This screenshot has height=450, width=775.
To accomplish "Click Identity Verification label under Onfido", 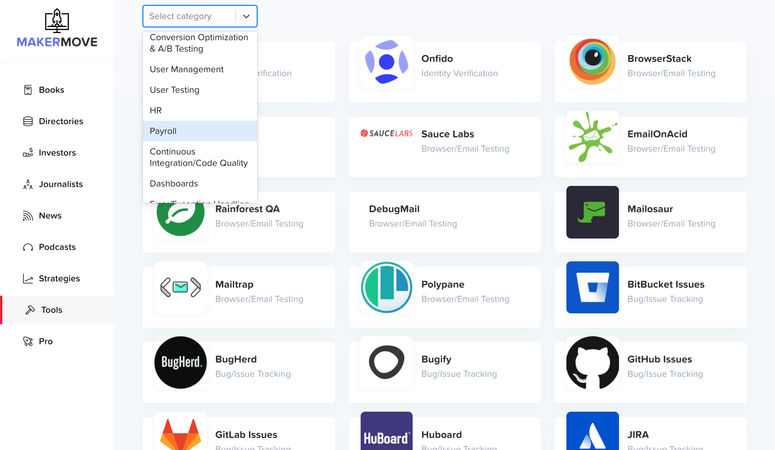I will pyautogui.click(x=459, y=73).
